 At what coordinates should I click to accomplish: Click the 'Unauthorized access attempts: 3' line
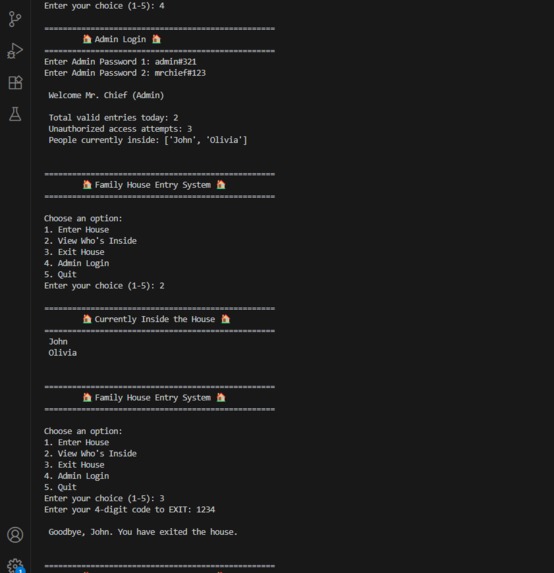click(120, 129)
